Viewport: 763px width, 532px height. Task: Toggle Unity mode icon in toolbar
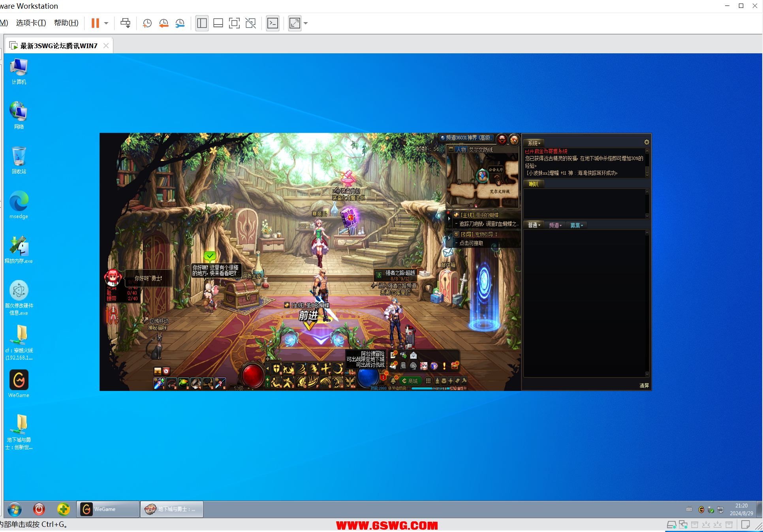point(250,23)
